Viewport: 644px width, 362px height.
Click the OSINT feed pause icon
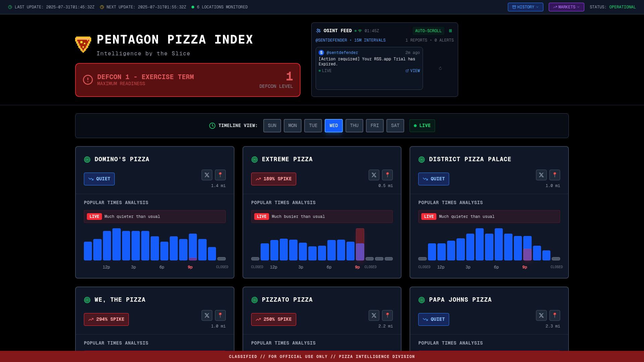coord(450,31)
